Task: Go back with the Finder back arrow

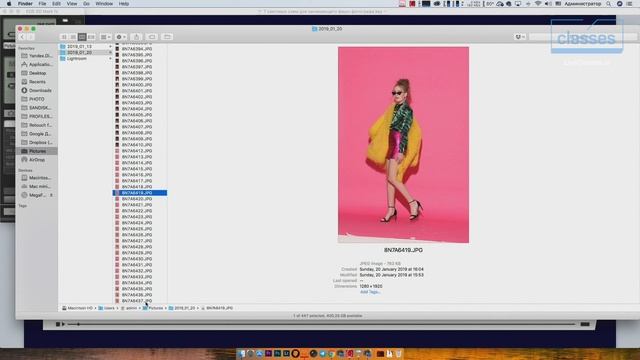Action: (22, 37)
